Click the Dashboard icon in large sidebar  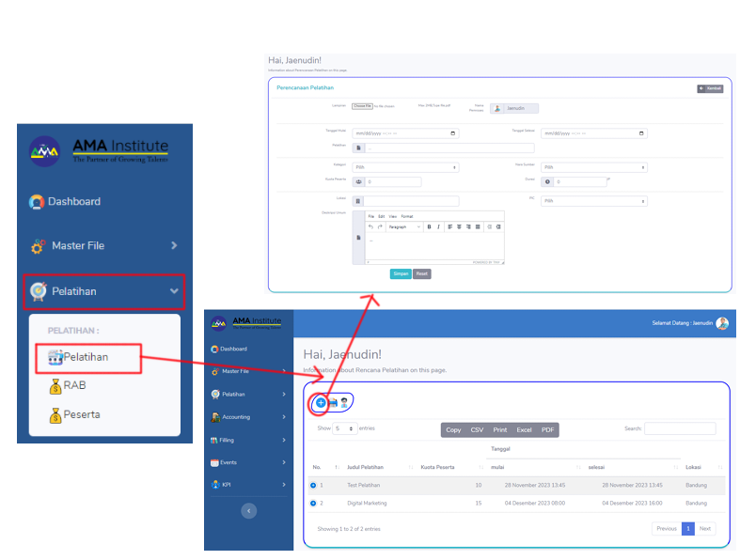click(37, 201)
